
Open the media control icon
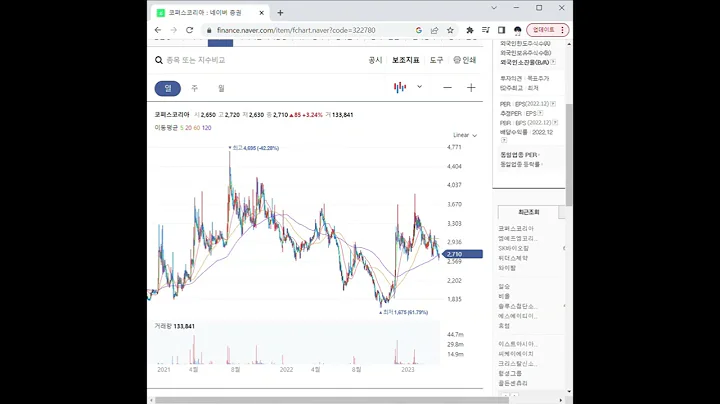point(485,30)
